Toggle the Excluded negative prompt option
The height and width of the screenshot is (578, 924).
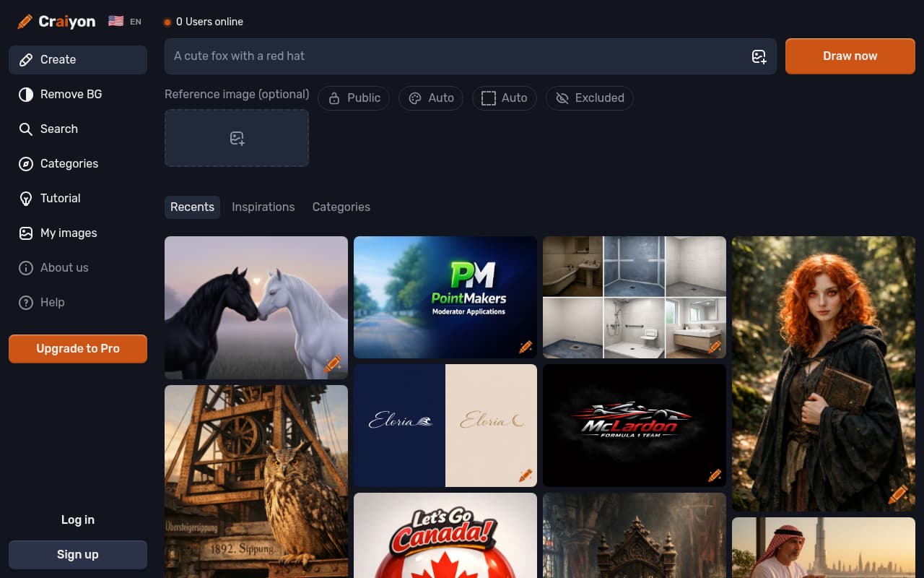[x=589, y=98]
